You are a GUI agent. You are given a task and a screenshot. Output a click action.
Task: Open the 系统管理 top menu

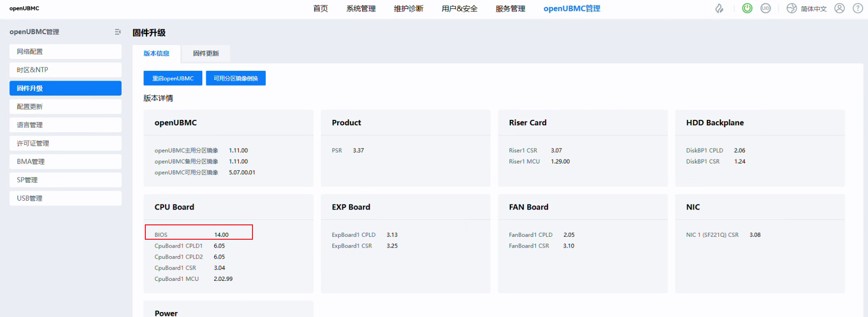pos(361,8)
